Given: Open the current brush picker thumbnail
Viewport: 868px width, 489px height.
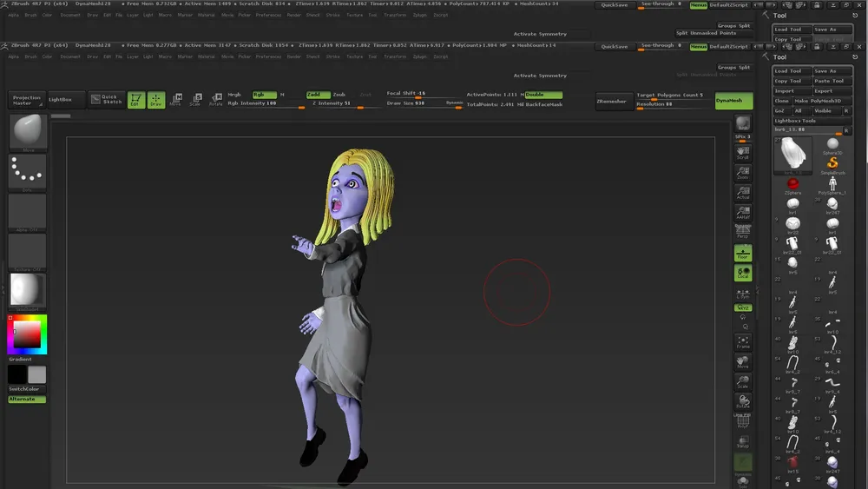Looking at the screenshot, I should click(28, 132).
